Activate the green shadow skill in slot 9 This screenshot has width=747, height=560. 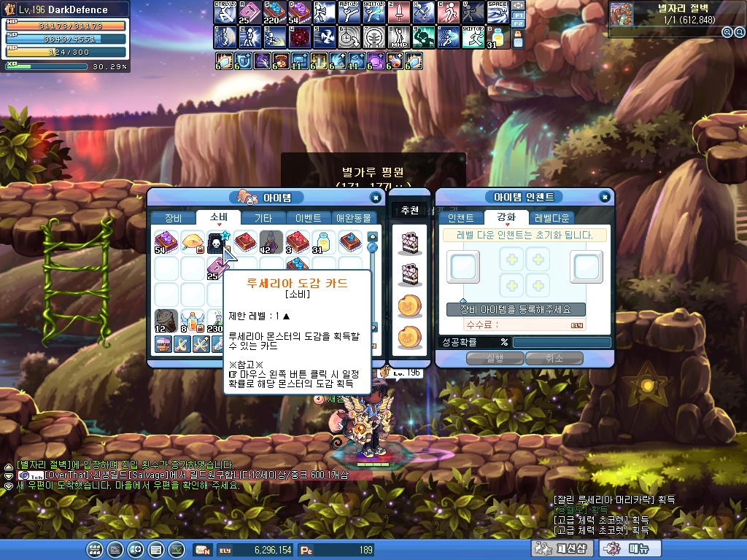423,37
